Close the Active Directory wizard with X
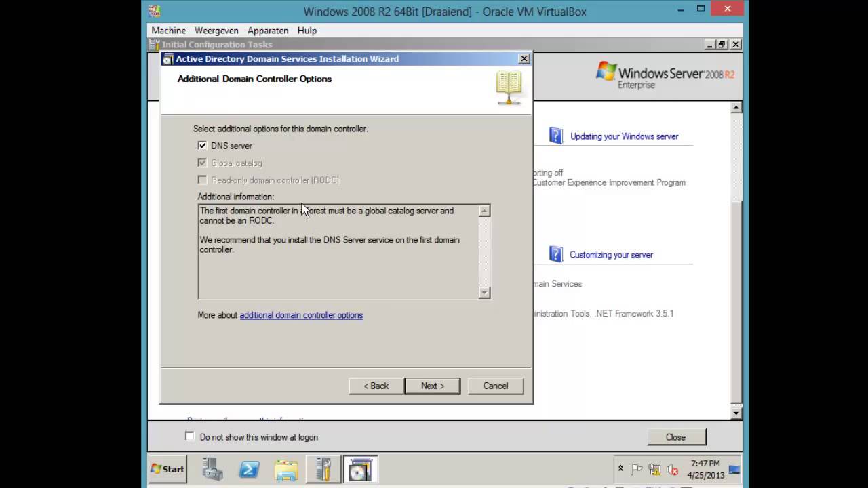Screen dimensions: 868x488 pyautogui.click(x=524, y=59)
